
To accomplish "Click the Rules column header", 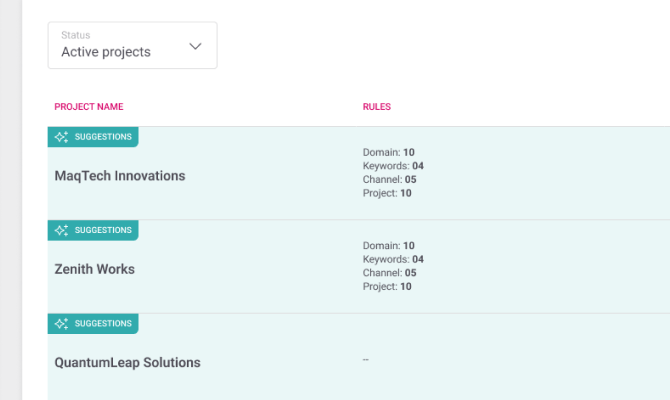I will click(376, 106).
